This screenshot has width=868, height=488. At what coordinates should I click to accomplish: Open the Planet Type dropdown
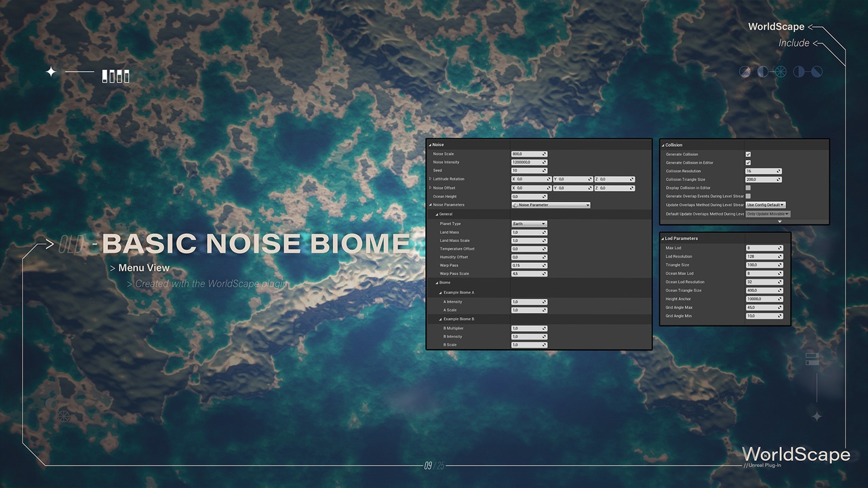[529, 224]
